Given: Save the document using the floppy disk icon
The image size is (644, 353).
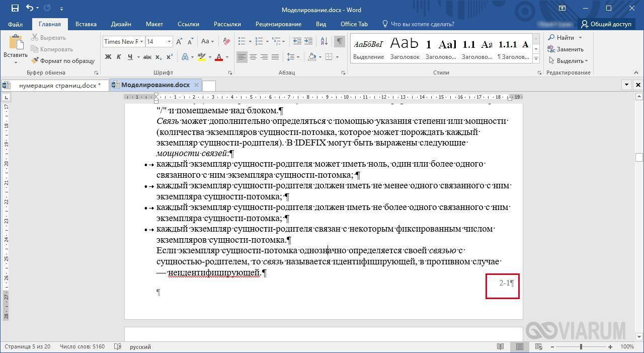Looking at the screenshot, I should (15, 9).
